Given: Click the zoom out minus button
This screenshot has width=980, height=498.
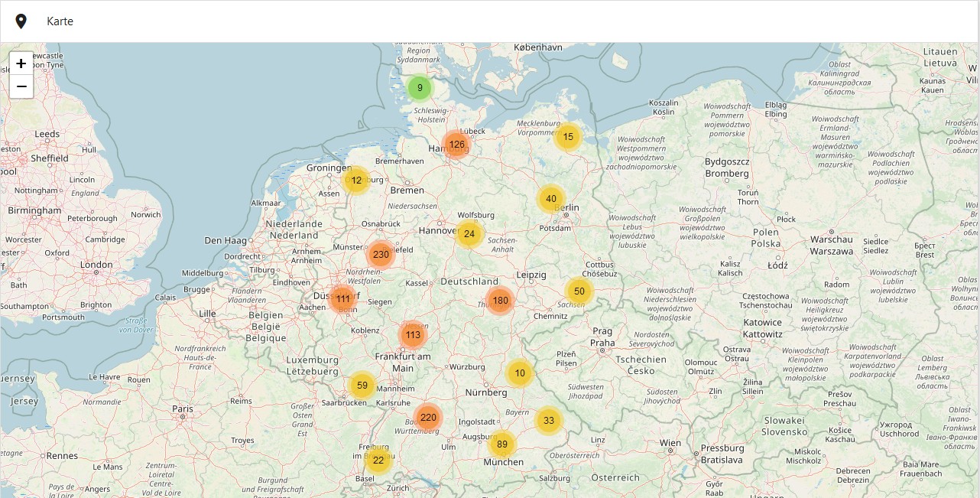Looking at the screenshot, I should 21,86.
